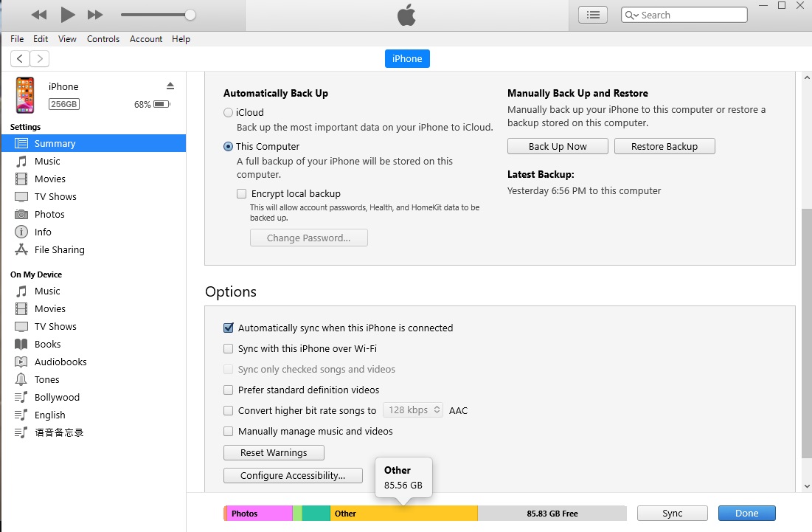
Task: Click the vertical scrollbar thumb
Action: (807, 333)
